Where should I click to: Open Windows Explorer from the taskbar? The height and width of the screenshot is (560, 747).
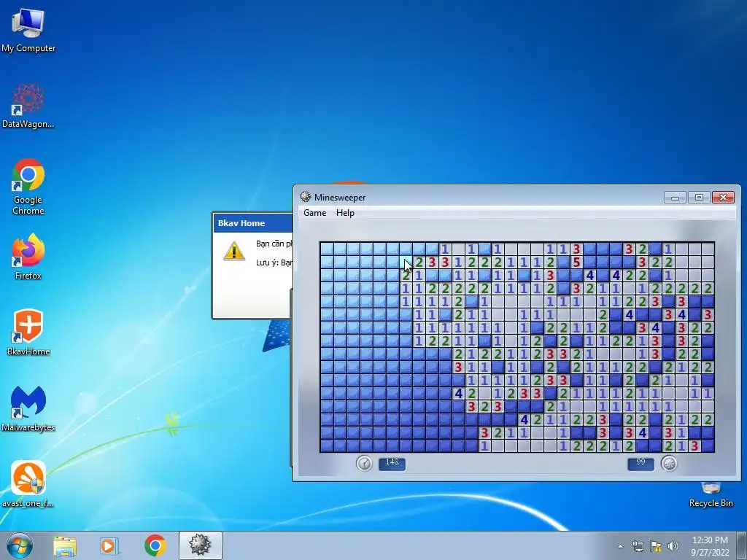pyautogui.click(x=65, y=545)
